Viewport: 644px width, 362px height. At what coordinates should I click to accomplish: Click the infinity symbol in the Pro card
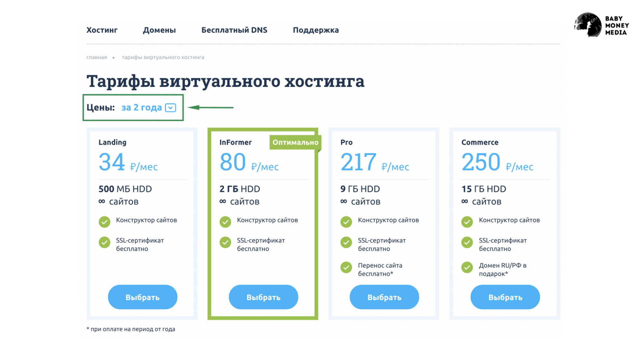pyautogui.click(x=344, y=201)
